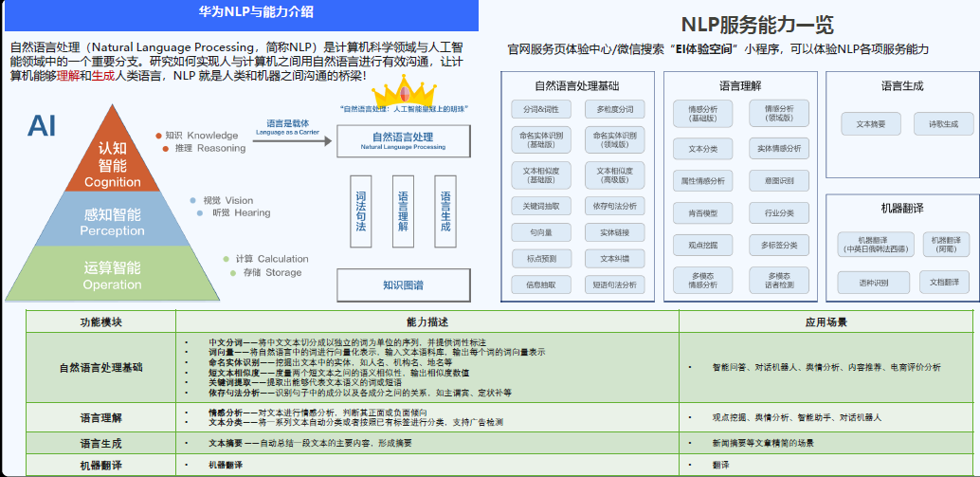
Task: Click 语言理解 row header in table
Action: (100, 417)
